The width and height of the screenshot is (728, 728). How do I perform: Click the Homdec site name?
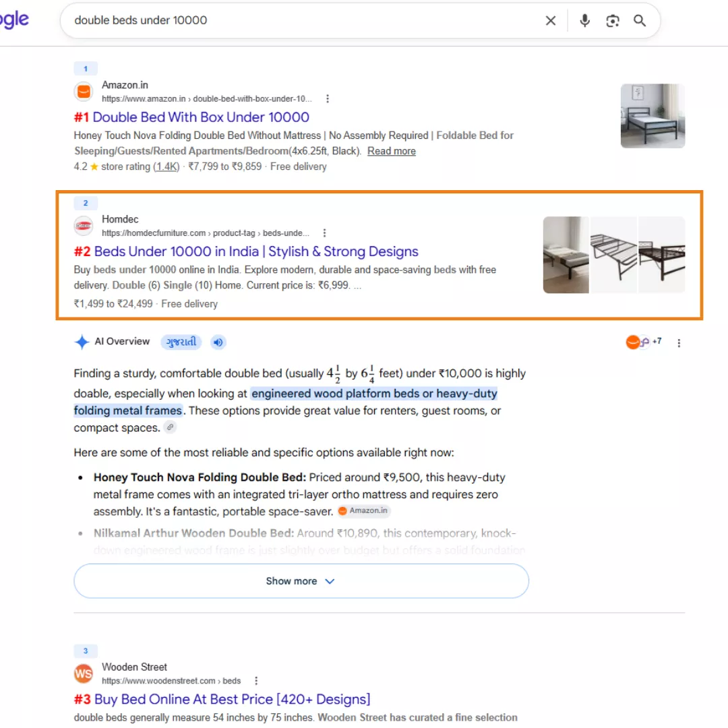coord(120,219)
